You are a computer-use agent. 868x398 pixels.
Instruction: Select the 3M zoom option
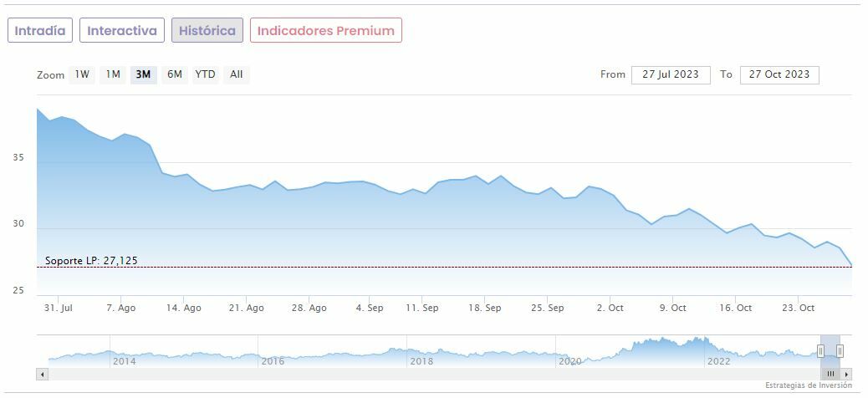pyautogui.click(x=143, y=74)
